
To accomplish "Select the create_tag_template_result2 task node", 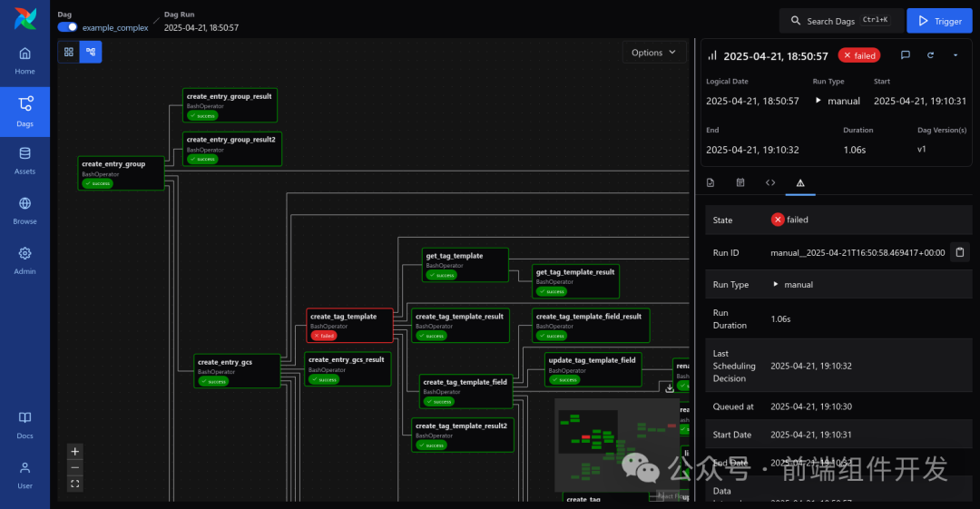I will click(x=463, y=435).
